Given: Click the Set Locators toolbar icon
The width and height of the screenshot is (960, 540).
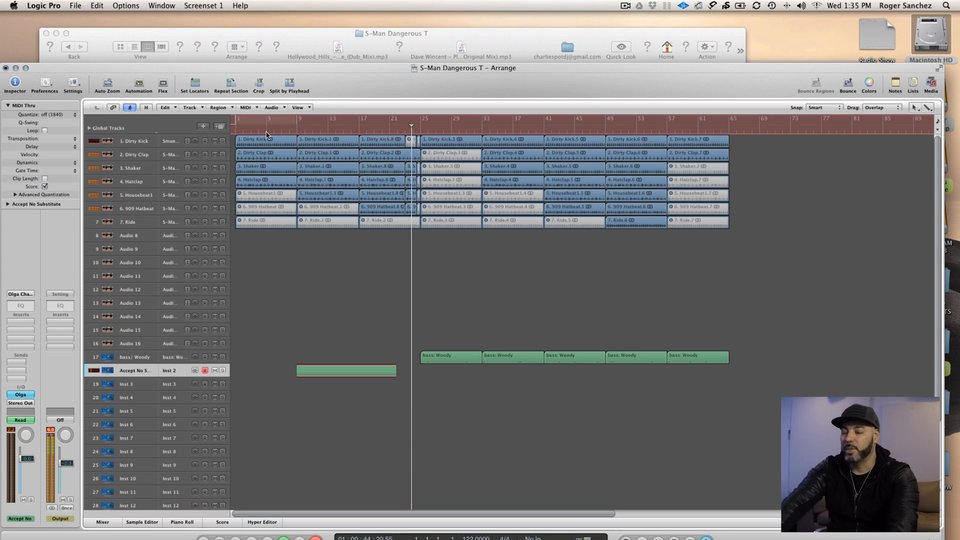Looking at the screenshot, I should pyautogui.click(x=195, y=83).
